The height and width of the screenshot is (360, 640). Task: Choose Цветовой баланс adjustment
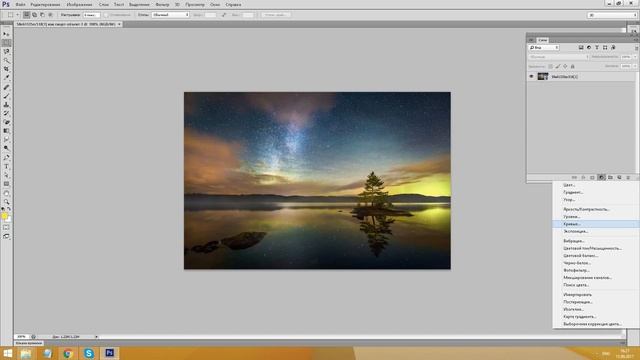point(596,256)
